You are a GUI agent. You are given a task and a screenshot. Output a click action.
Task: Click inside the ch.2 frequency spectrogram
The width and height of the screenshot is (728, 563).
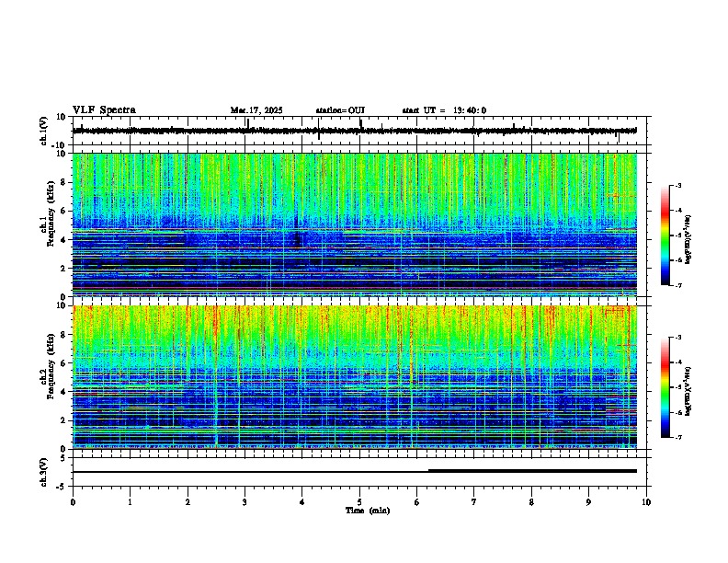pos(355,377)
